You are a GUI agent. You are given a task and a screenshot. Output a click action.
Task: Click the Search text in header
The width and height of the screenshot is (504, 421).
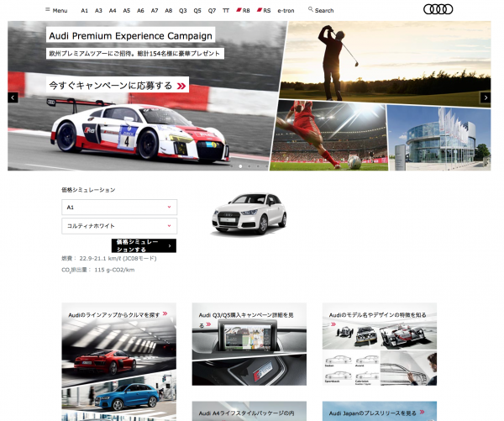point(324,11)
